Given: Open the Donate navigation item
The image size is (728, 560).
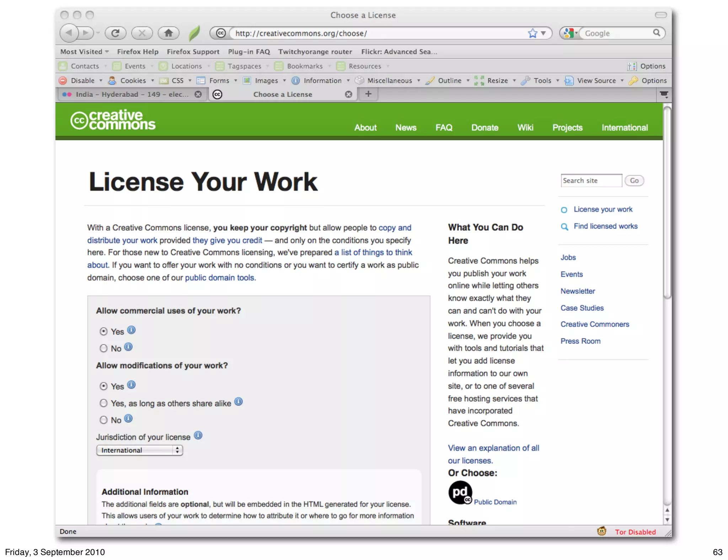Looking at the screenshot, I should point(485,128).
